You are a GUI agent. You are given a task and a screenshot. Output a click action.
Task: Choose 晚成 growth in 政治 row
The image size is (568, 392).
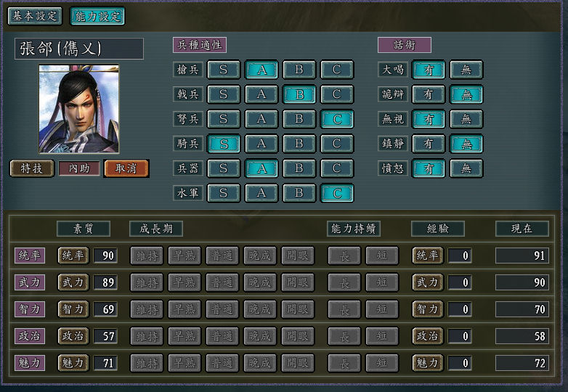point(260,336)
